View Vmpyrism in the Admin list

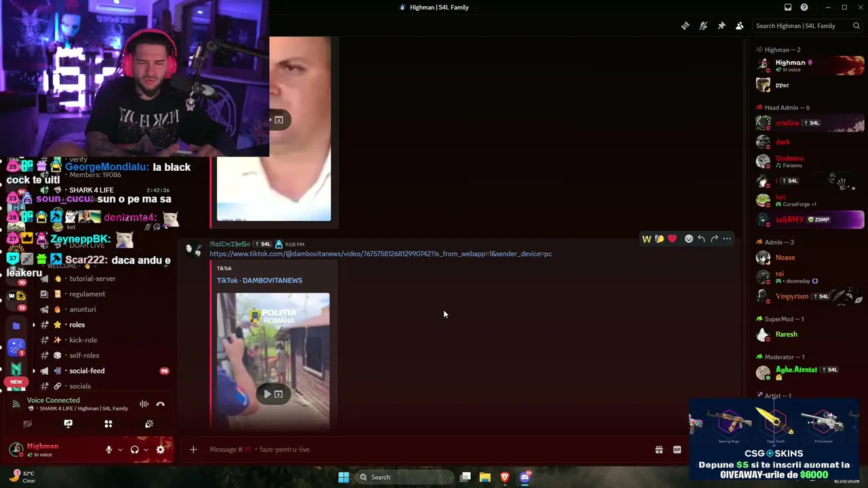pyautogui.click(x=810, y=296)
